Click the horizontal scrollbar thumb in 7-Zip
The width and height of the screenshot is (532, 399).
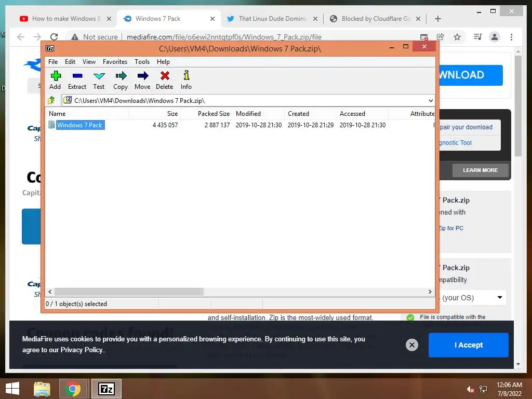pos(129,292)
